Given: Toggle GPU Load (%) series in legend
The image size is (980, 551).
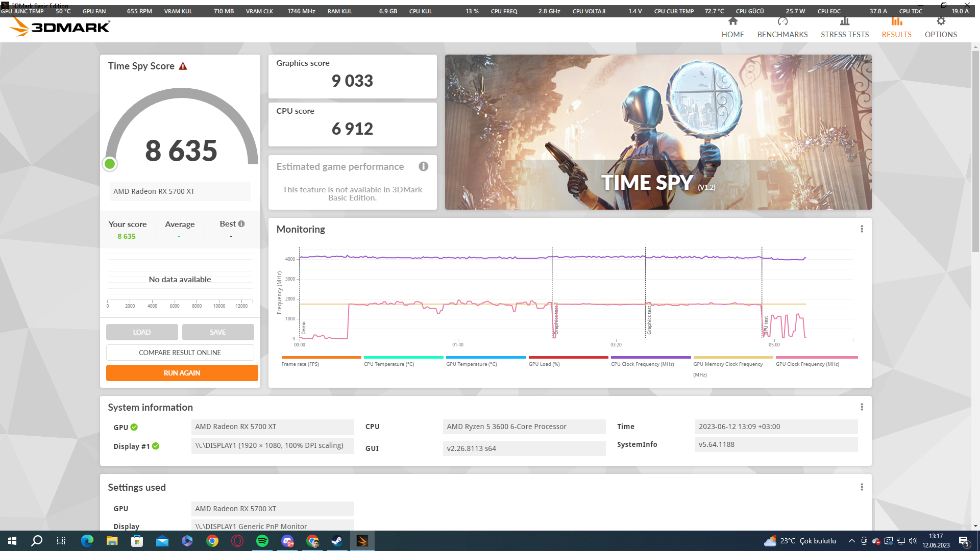Looking at the screenshot, I should [x=544, y=364].
